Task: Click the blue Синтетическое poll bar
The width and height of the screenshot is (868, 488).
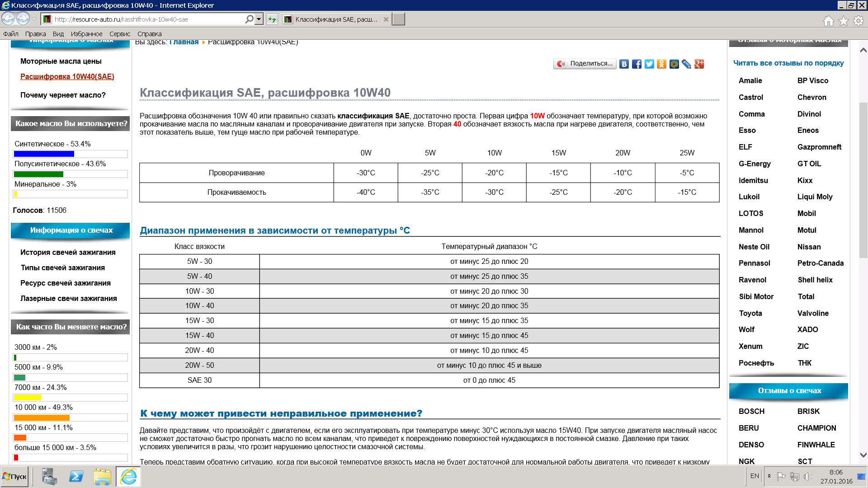Action: tap(44, 154)
